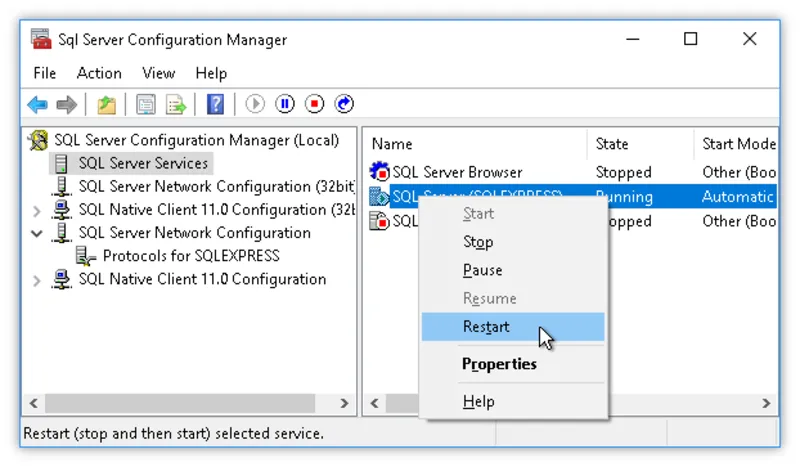Expand the bottom SQL Native Client 11.0 Configuration node

pyautogui.click(x=37, y=280)
